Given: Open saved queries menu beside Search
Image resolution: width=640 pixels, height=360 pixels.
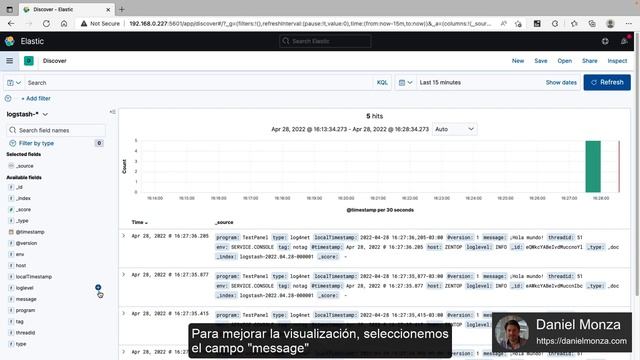Looking at the screenshot, I should click(14, 82).
